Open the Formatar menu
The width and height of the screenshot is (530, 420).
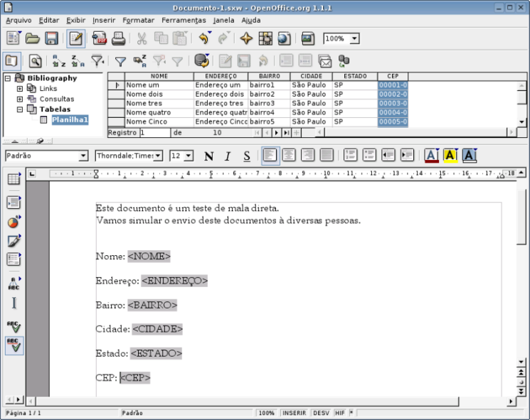click(x=138, y=21)
